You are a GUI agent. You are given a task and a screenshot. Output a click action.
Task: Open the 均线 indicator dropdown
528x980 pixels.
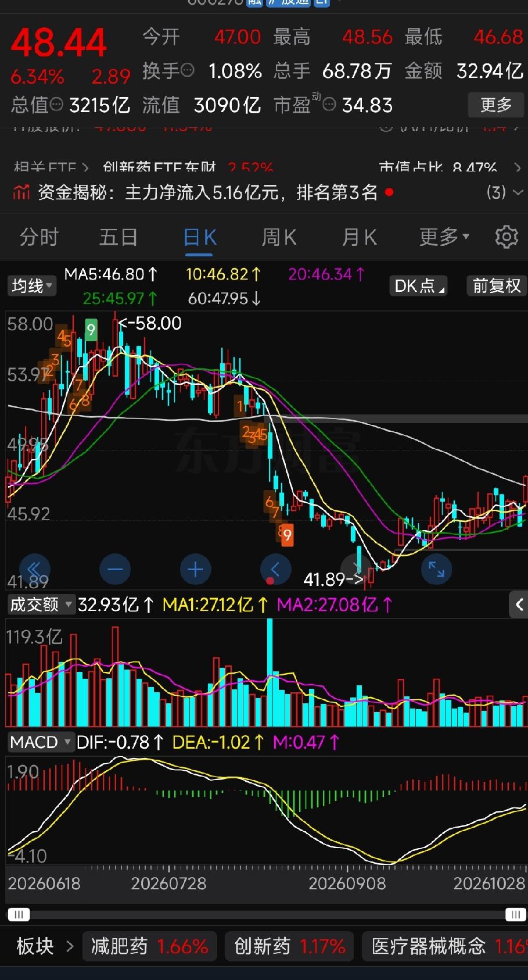coord(32,286)
